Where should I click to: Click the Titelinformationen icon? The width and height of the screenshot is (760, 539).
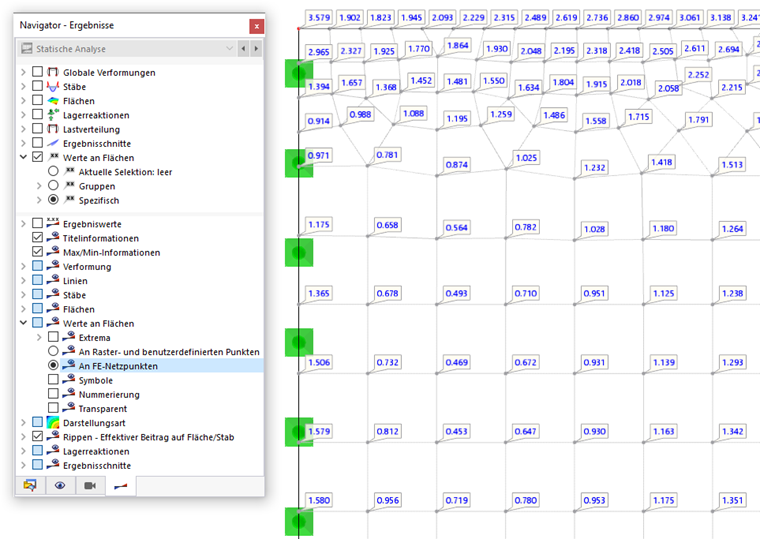coord(53,238)
